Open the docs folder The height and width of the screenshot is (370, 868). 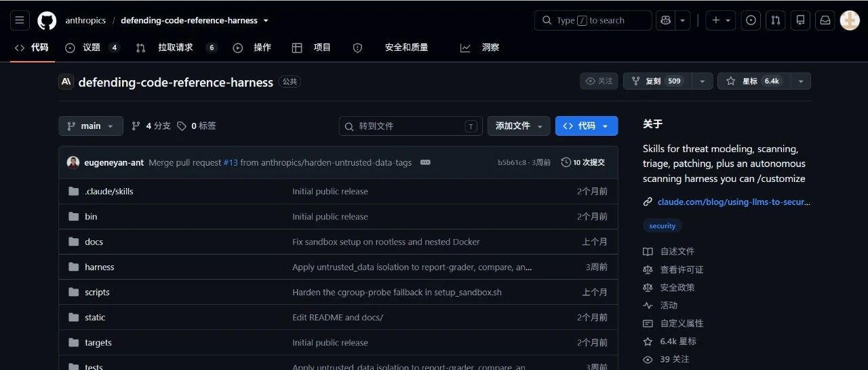click(x=94, y=242)
